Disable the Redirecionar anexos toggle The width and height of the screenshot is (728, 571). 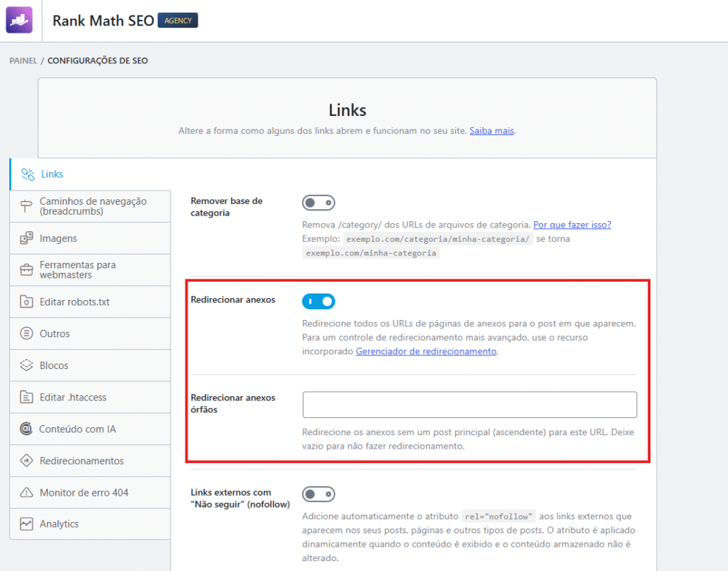[x=318, y=301]
